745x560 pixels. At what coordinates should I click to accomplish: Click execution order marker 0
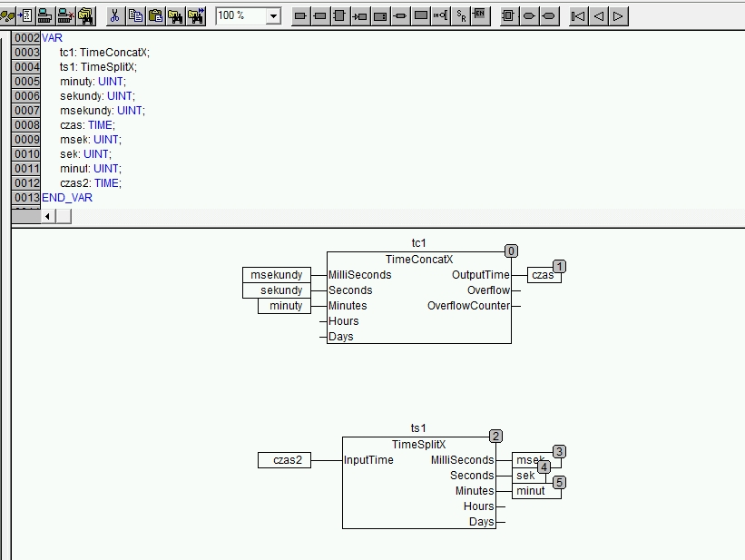tap(511, 251)
